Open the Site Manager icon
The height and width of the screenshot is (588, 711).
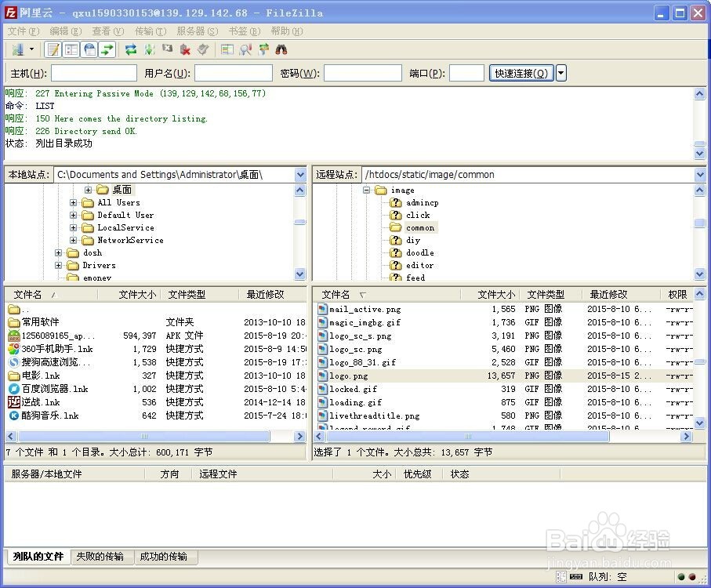(18, 49)
